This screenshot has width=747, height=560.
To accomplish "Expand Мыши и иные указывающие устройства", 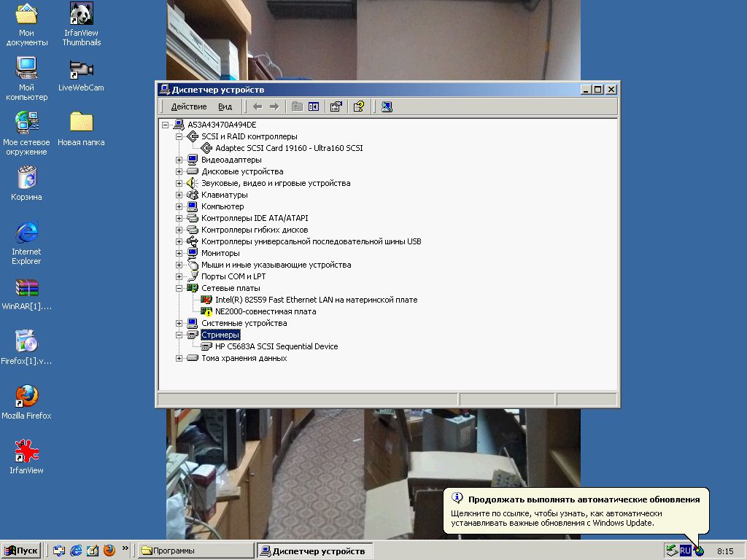I will (179, 265).
